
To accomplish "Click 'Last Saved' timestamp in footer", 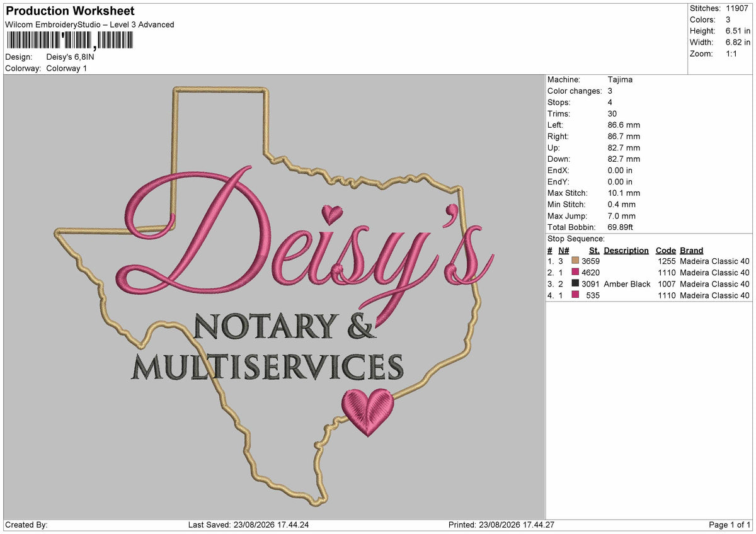I will (249, 525).
